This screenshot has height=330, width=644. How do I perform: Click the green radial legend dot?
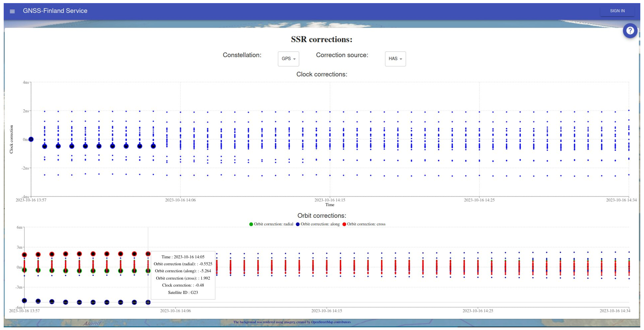point(251,224)
